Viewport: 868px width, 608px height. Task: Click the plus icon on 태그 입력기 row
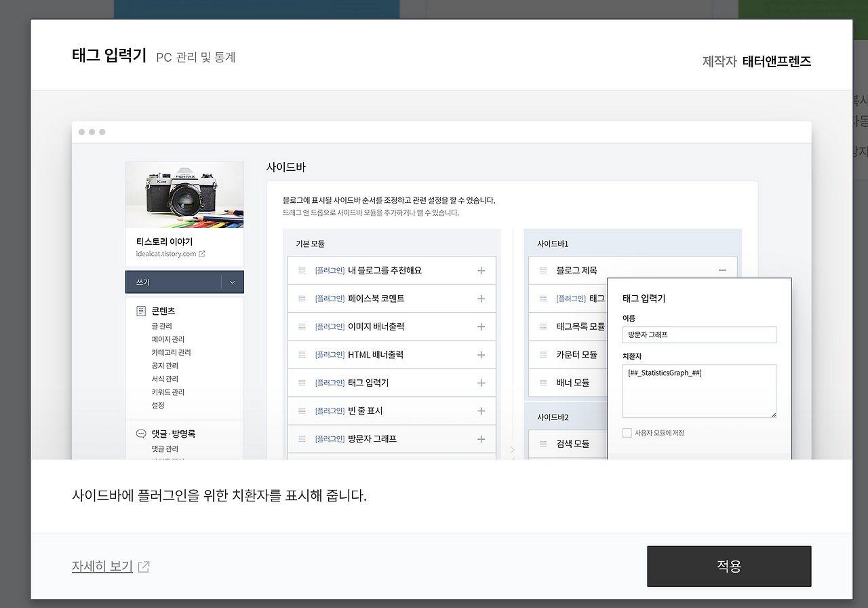(481, 383)
